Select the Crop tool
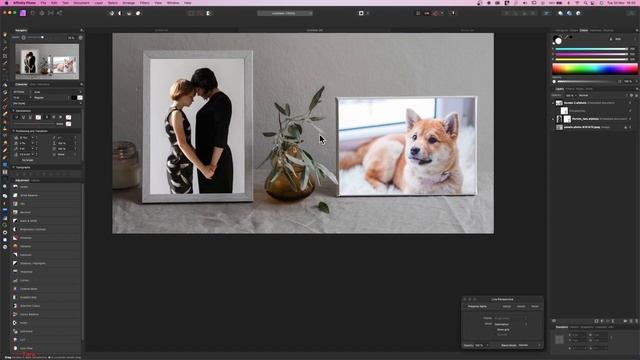The height and width of the screenshot is (360, 640). [x=5, y=56]
